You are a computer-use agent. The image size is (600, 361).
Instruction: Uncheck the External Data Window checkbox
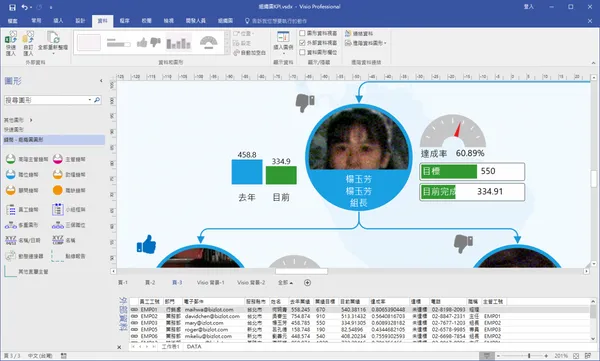[302, 42]
